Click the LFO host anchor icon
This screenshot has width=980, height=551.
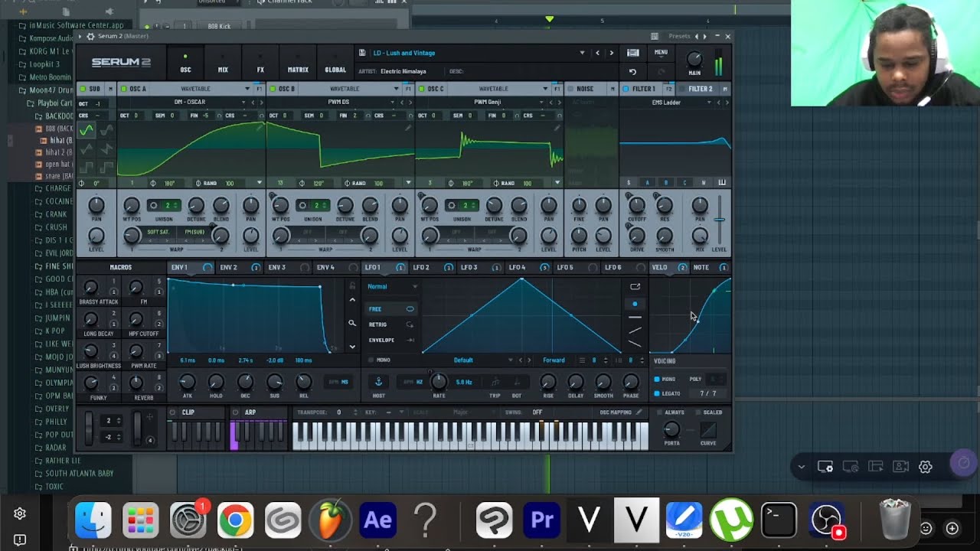(x=378, y=381)
